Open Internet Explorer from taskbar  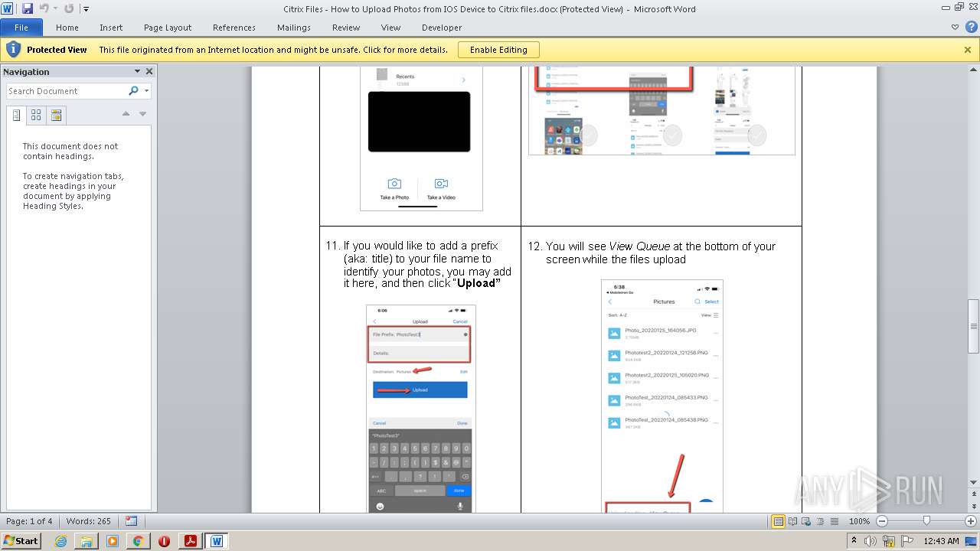pyautogui.click(x=60, y=541)
